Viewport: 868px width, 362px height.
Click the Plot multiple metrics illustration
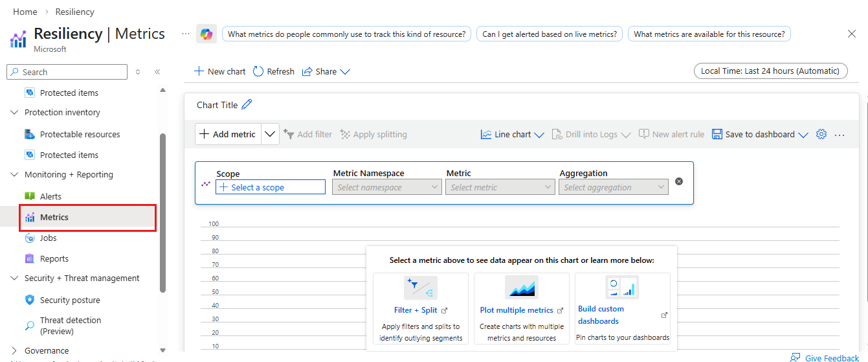pos(521,288)
